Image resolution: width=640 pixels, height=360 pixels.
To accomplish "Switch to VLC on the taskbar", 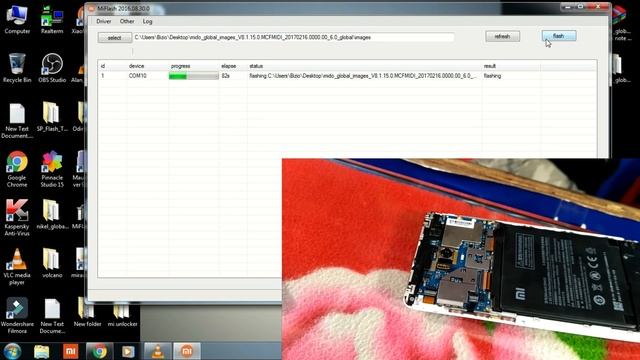I will click(158, 351).
